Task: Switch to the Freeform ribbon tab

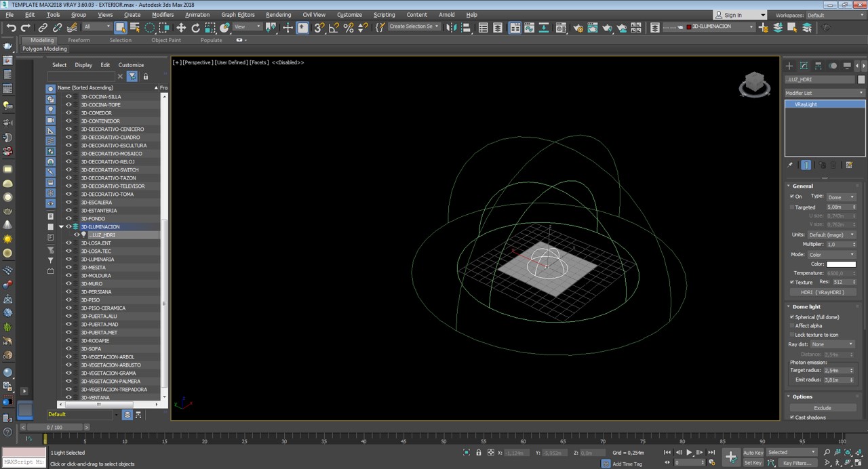Action: [79, 40]
